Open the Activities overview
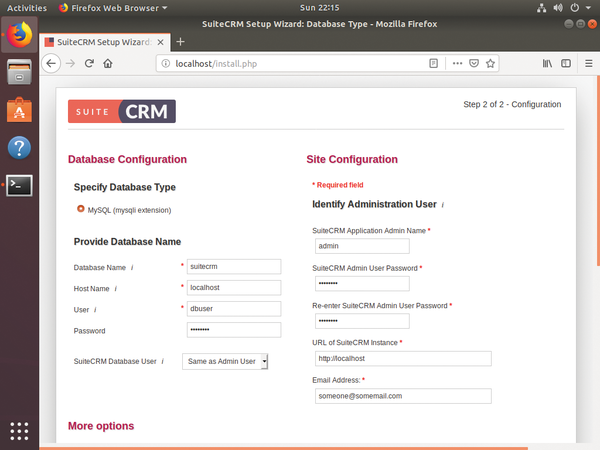 27,8
